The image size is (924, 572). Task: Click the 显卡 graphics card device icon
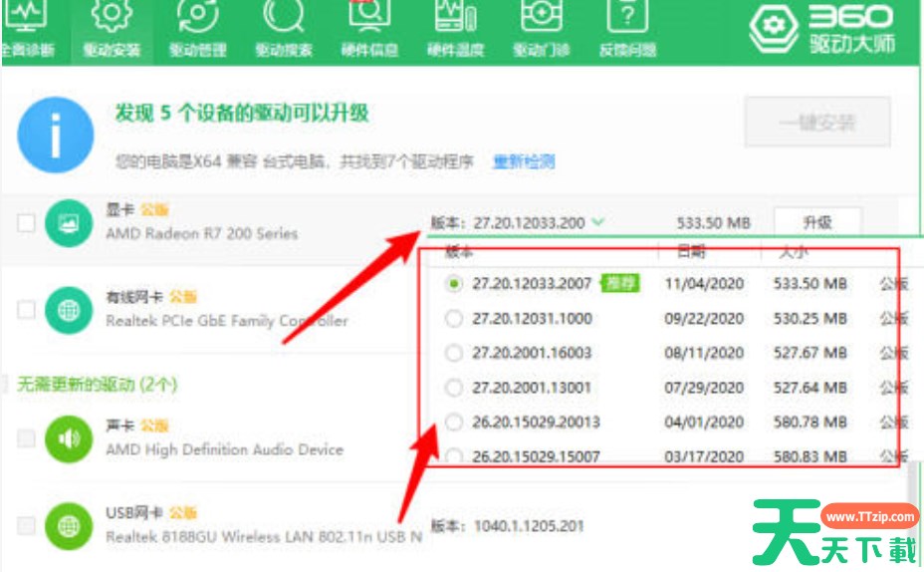(x=69, y=223)
